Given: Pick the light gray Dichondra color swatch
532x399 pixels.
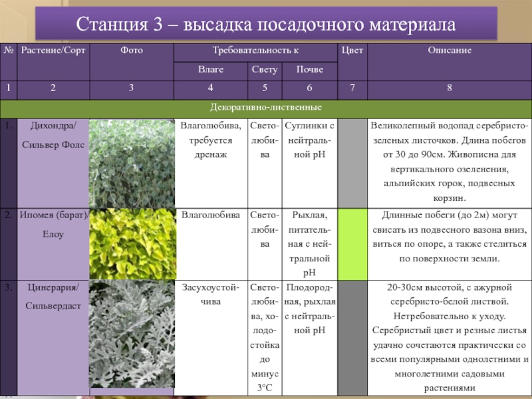Looking at the screenshot, I should [x=351, y=162].
